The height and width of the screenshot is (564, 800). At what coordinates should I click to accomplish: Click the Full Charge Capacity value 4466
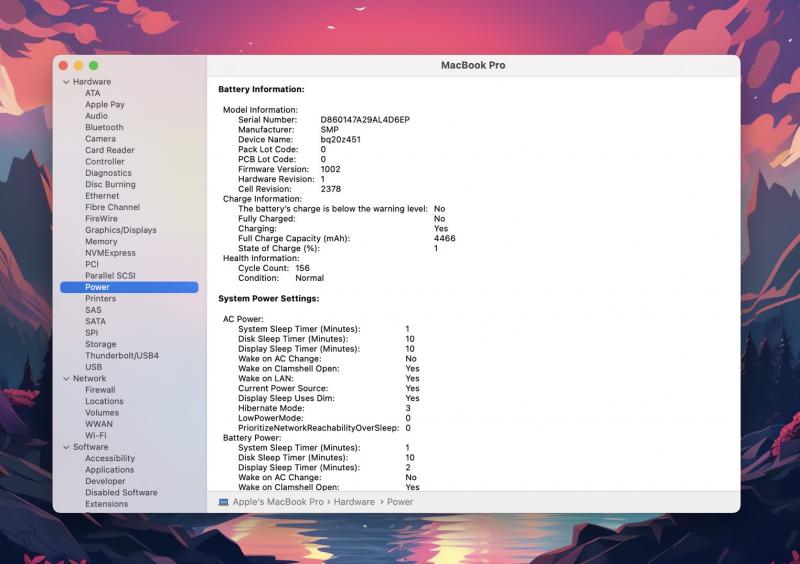tap(444, 239)
